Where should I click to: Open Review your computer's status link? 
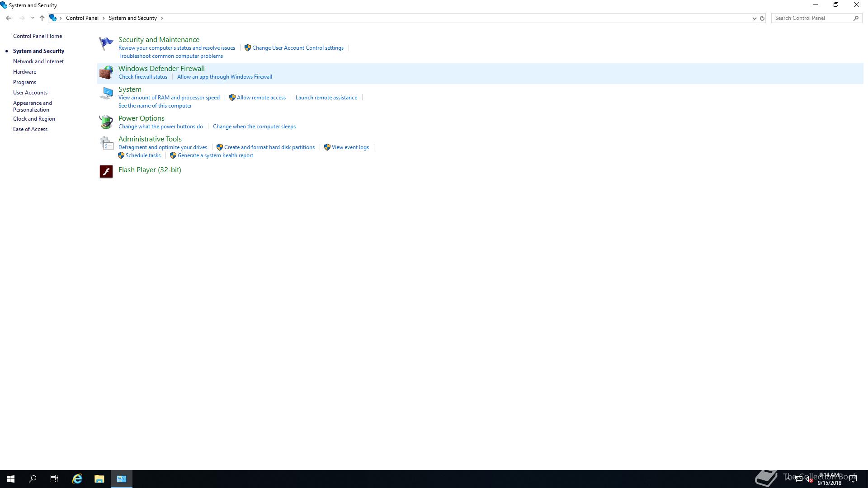pos(177,48)
